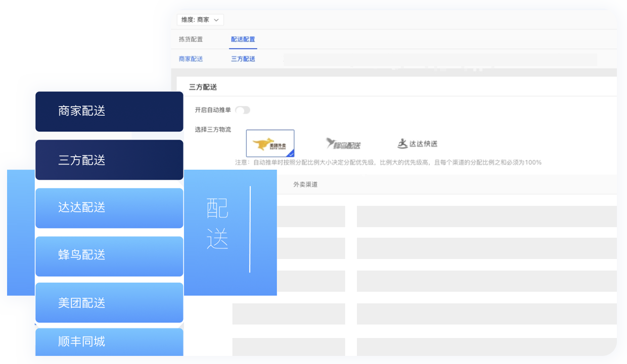Click the large 配送 vertical banner title

click(x=217, y=223)
